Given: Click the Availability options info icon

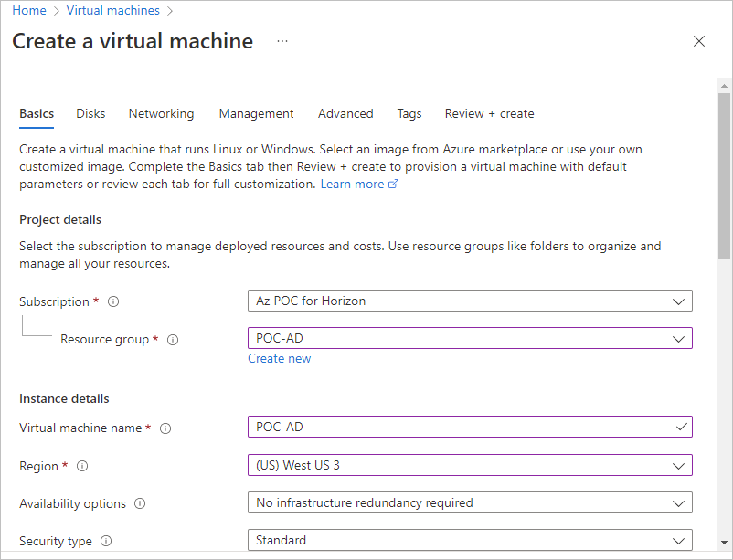Looking at the screenshot, I should tap(140, 503).
